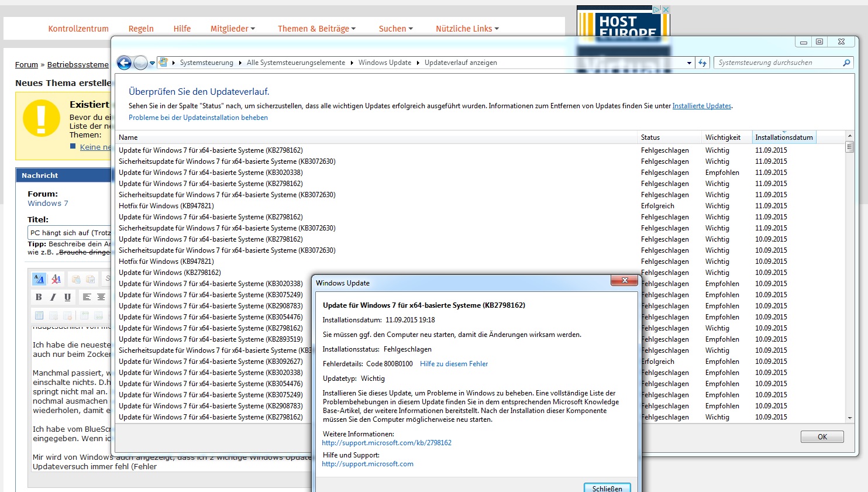Open recent pages dropdown next to the nav arrows

[x=152, y=63]
